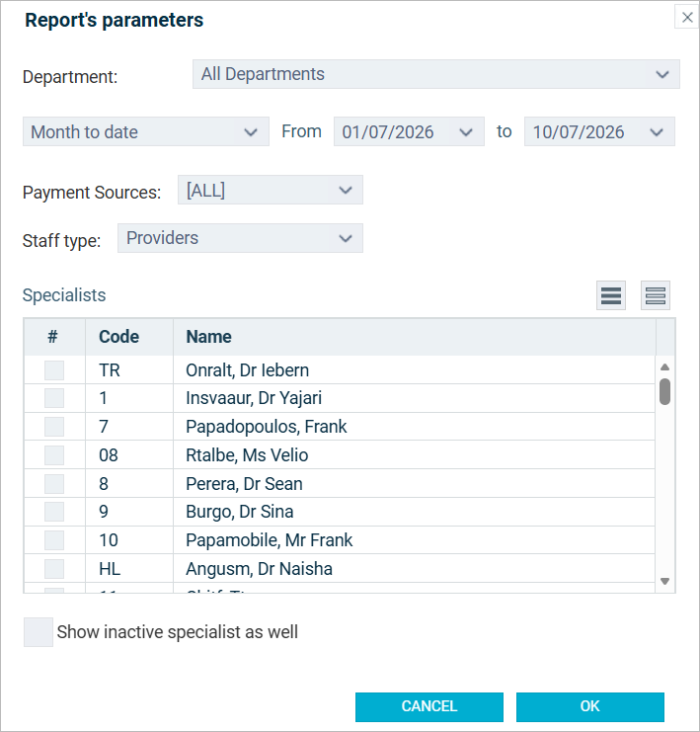This screenshot has height=732, width=700.
Task: Click the CANCEL button
Action: (x=428, y=706)
